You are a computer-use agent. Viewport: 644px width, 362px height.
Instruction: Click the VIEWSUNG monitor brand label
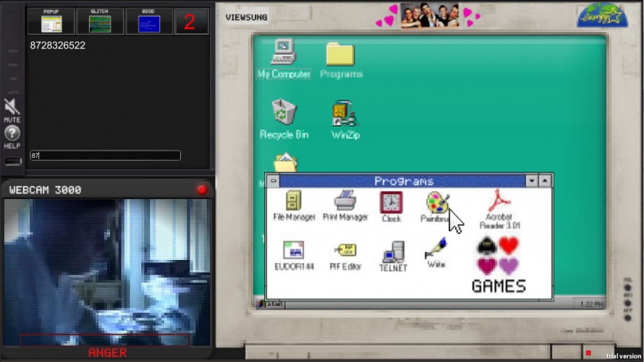(x=247, y=17)
